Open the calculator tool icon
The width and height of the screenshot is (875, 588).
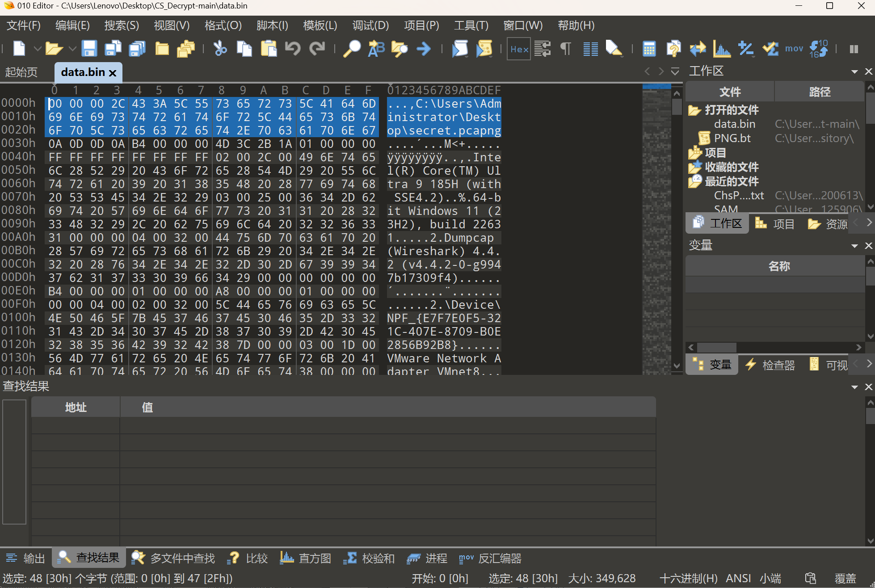649,48
